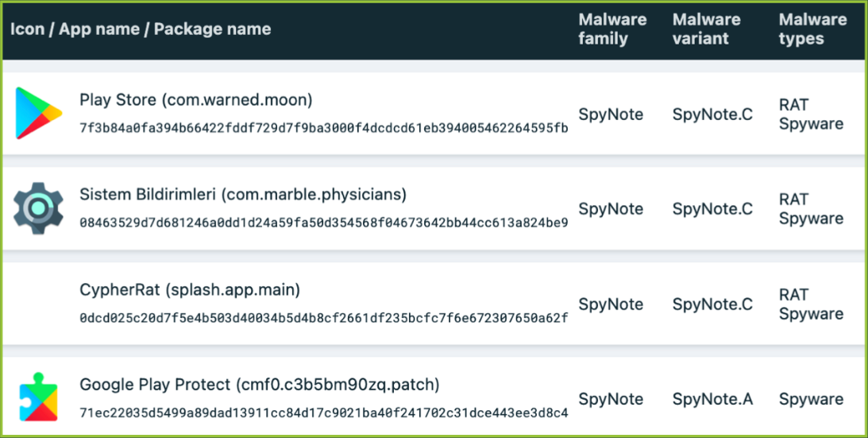Click the SpyNote.A variant cell

tap(712, 399)
